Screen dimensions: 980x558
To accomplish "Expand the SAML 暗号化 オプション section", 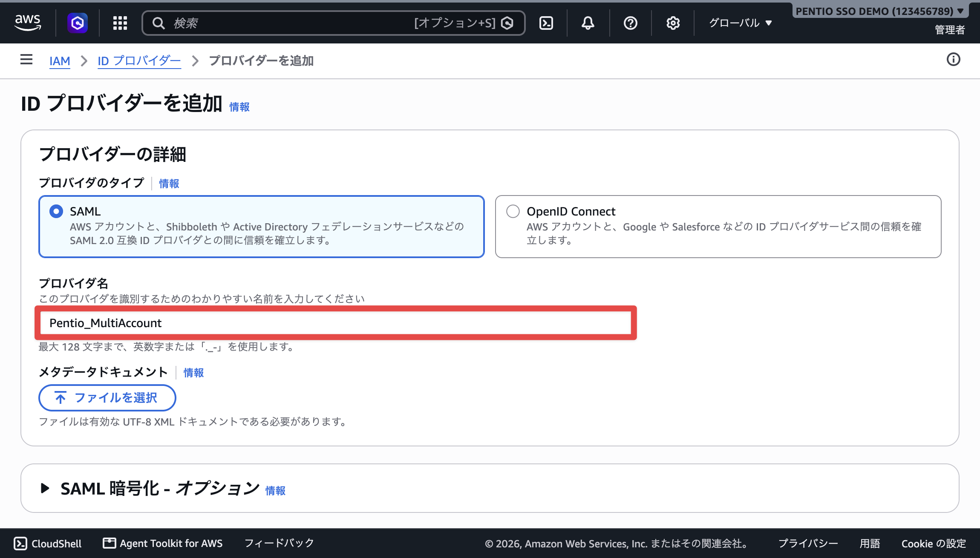I will (x=45, y=488).
